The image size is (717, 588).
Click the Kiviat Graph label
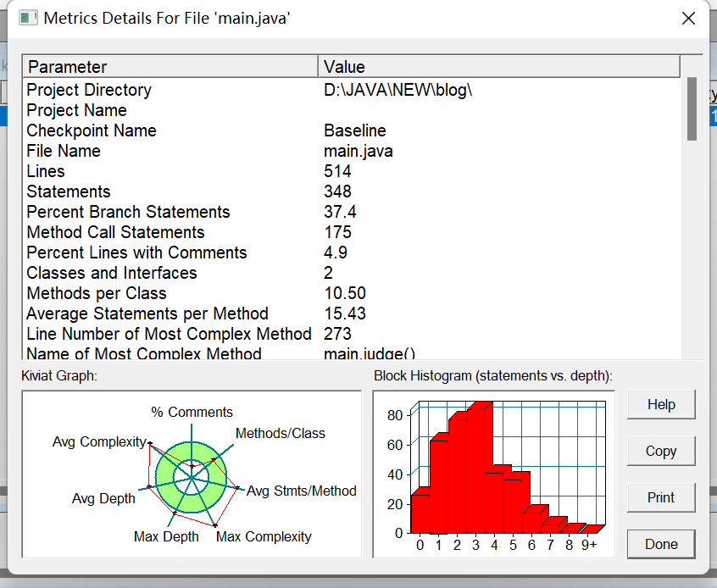tap(59, 376)
